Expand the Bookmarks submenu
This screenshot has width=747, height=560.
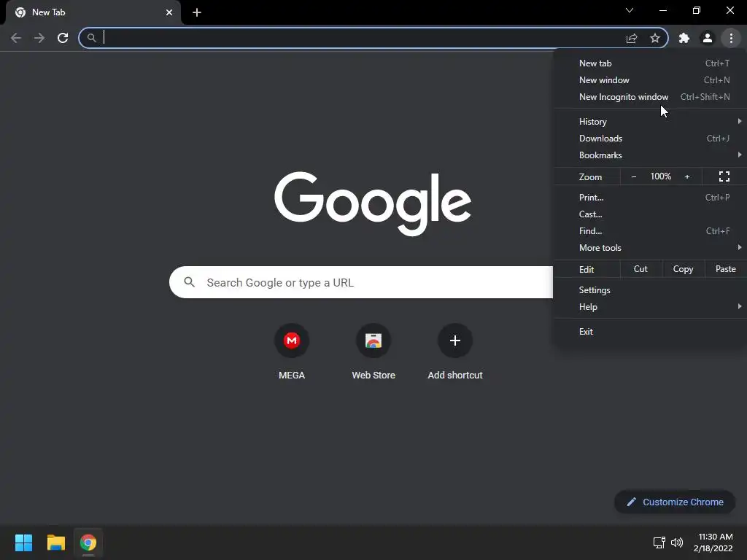click(x=650, y=155)
